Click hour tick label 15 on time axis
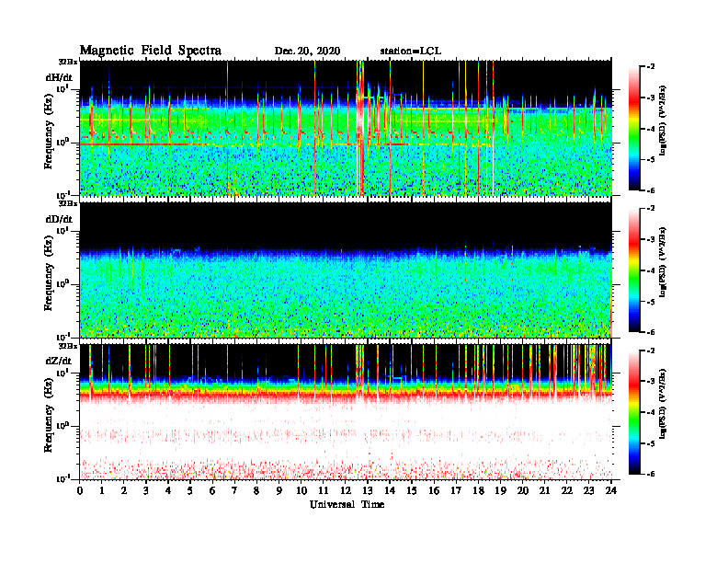This screenshot has width=728, height=563. coord(412,490)
